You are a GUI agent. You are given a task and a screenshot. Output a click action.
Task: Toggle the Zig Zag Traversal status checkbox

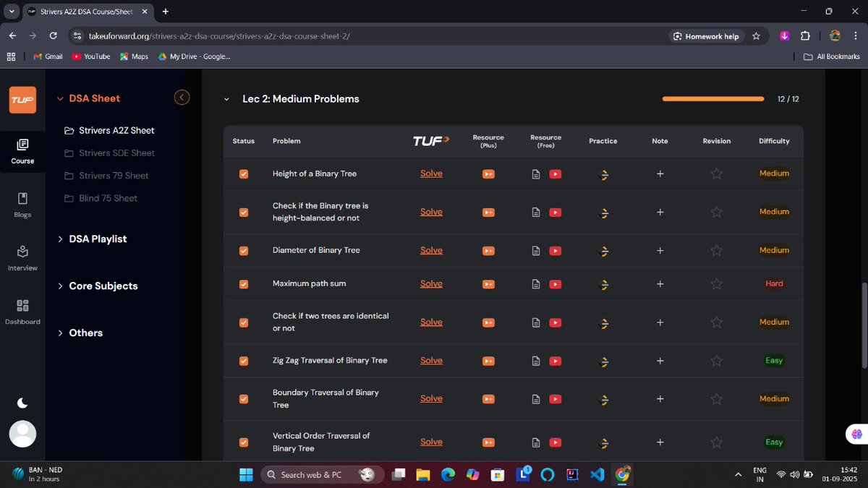coord(244,361)
